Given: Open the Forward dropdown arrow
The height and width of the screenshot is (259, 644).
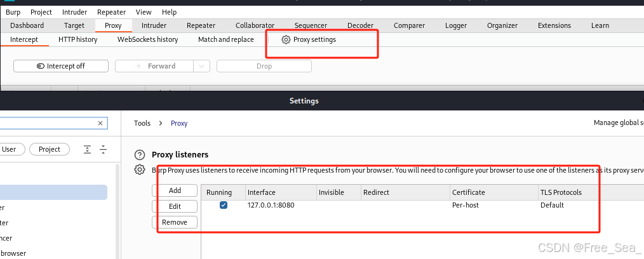Looking at the screenshot, I should [x=202, y=66].
